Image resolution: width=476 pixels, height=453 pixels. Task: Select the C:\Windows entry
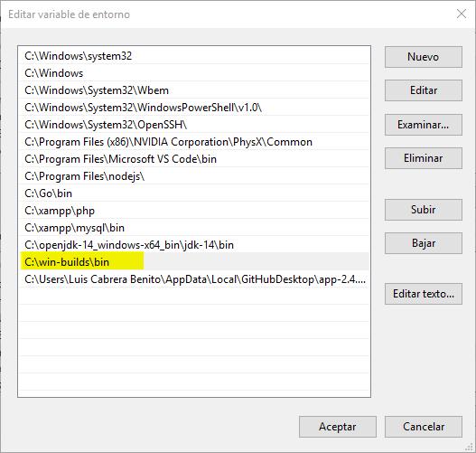coord(194,73)
